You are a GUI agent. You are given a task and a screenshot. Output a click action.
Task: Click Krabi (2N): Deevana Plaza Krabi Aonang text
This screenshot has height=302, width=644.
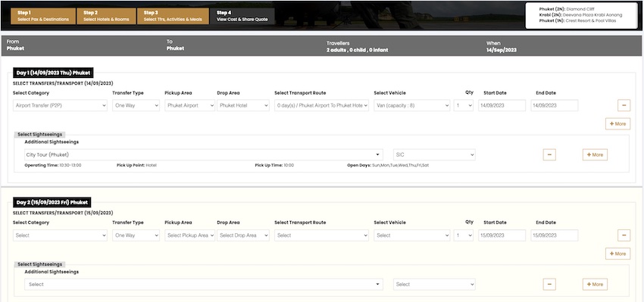pos(580,15)
